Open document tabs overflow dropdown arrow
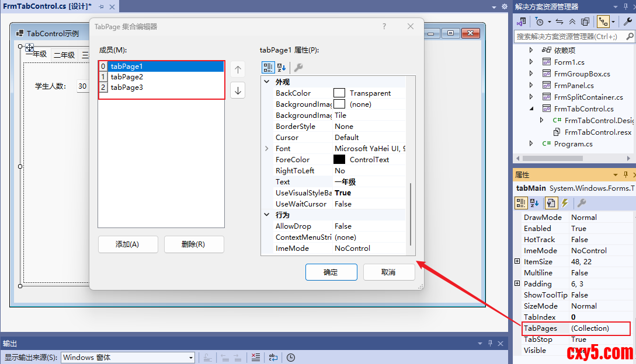Image resolution: width=636 pixels, height=364 pixels. coord(494,8)
